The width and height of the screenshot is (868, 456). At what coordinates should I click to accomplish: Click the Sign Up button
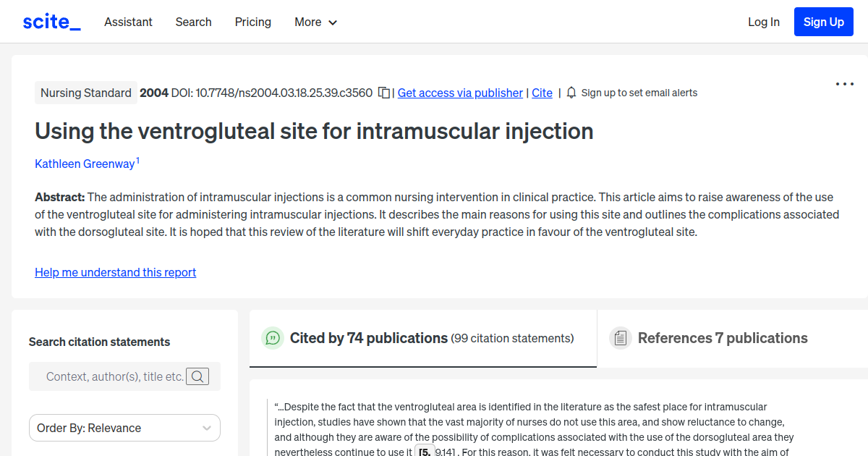[x=823, y=21]
